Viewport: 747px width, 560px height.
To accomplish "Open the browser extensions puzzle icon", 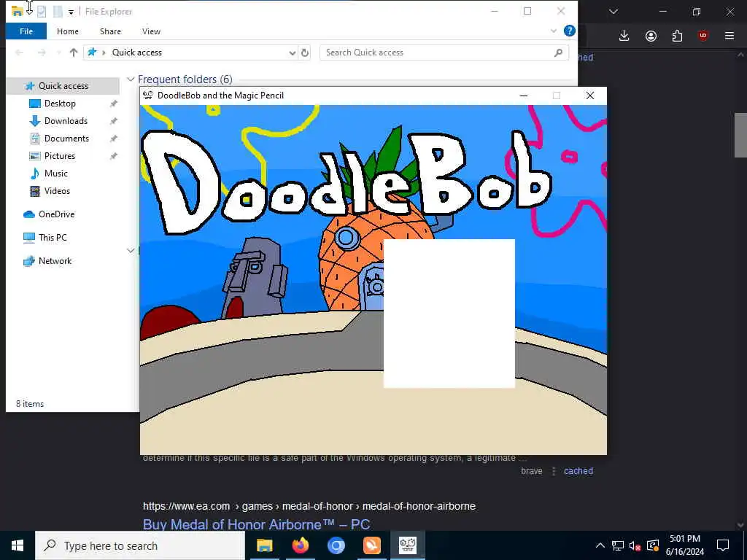I will (677, 36).
